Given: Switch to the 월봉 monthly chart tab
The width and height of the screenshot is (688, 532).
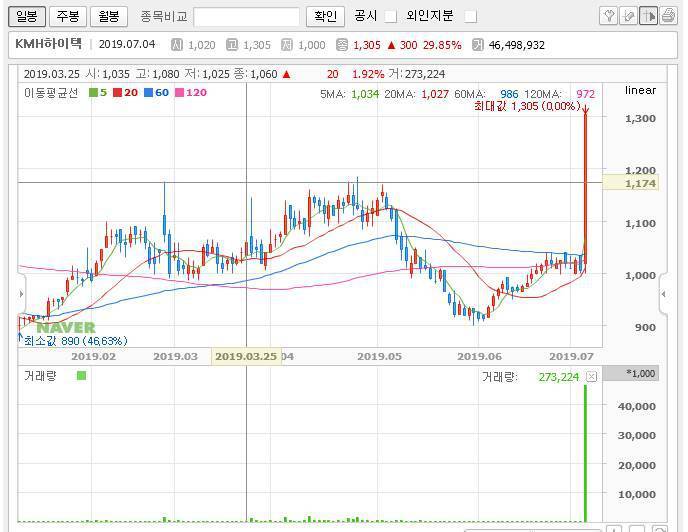Looking at the screenshot, I should tap(109, 17).
